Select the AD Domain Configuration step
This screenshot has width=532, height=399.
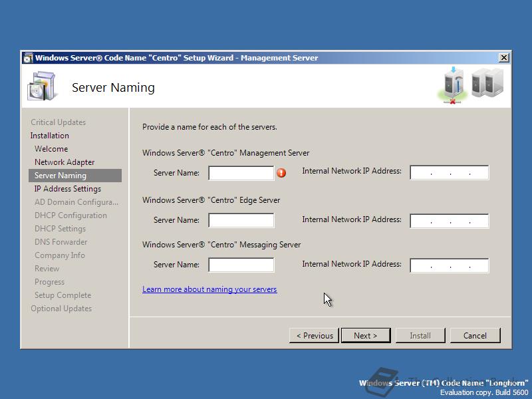[x=76, y=202]
